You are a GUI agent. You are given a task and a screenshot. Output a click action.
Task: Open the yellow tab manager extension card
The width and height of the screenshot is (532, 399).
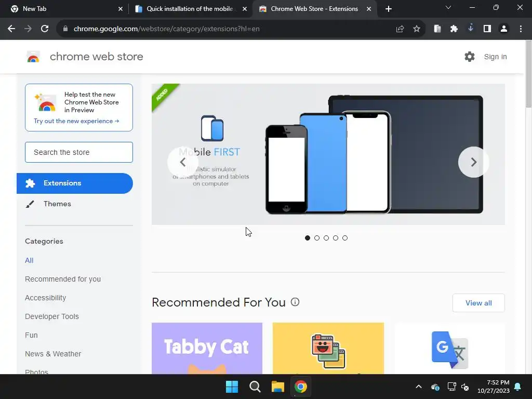pyautogui.click(x=328, y=348)
